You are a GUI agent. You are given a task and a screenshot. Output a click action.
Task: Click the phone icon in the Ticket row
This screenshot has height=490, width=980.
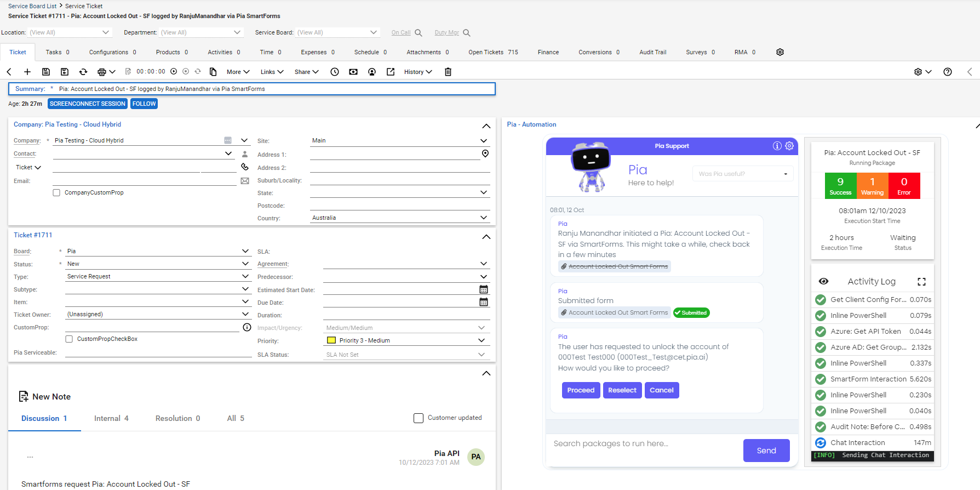pyautogui.click(x=245, y=167)
